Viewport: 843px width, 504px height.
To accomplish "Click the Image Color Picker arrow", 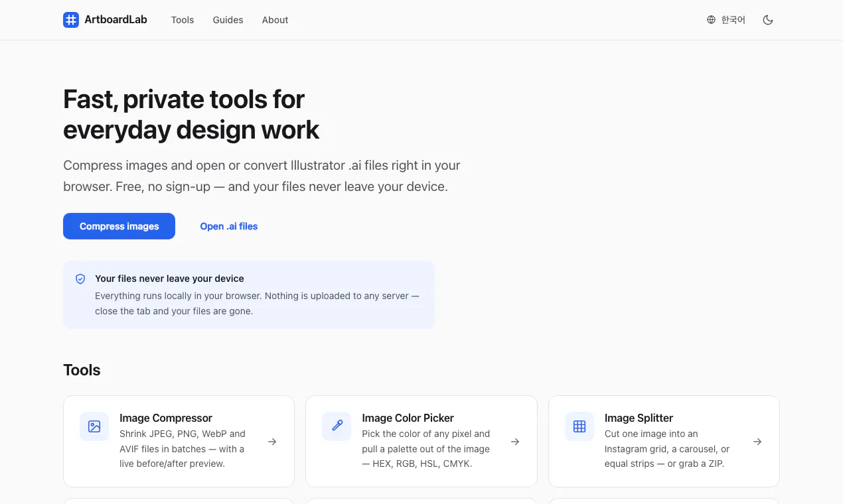I will (515, 442).
